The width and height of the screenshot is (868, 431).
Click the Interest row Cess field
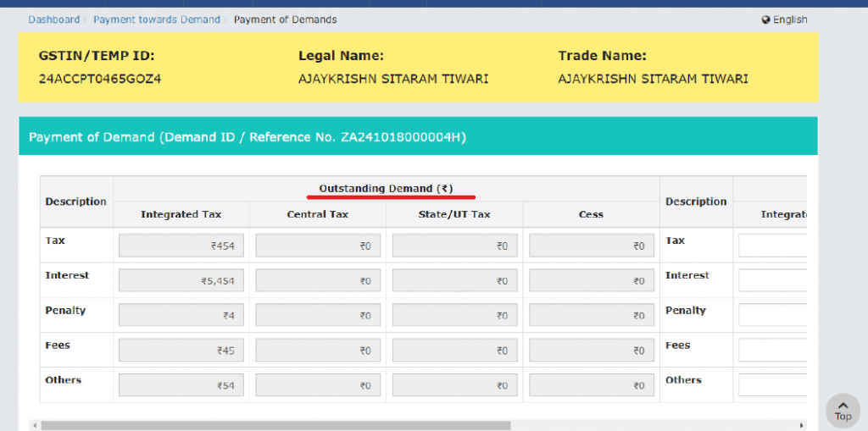click(x=591, y=280)
